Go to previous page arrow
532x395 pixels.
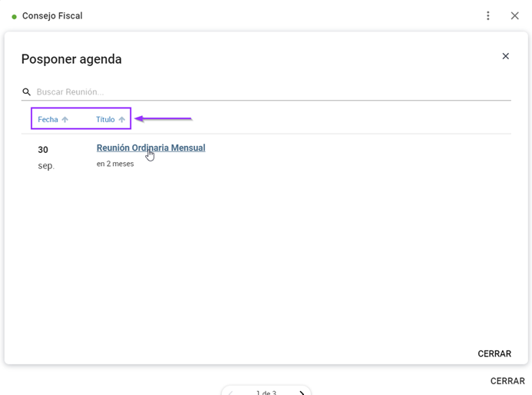[230, 393]
